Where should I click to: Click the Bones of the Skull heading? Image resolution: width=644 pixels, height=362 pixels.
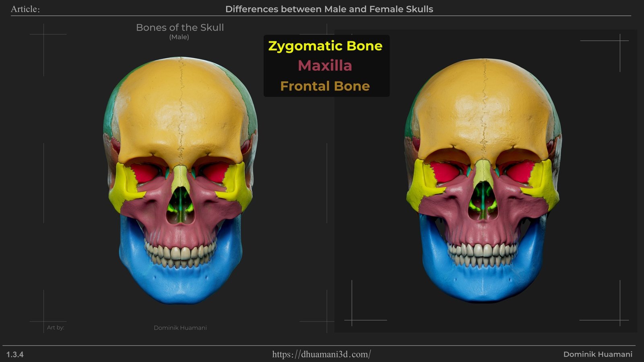pos(180,27)
